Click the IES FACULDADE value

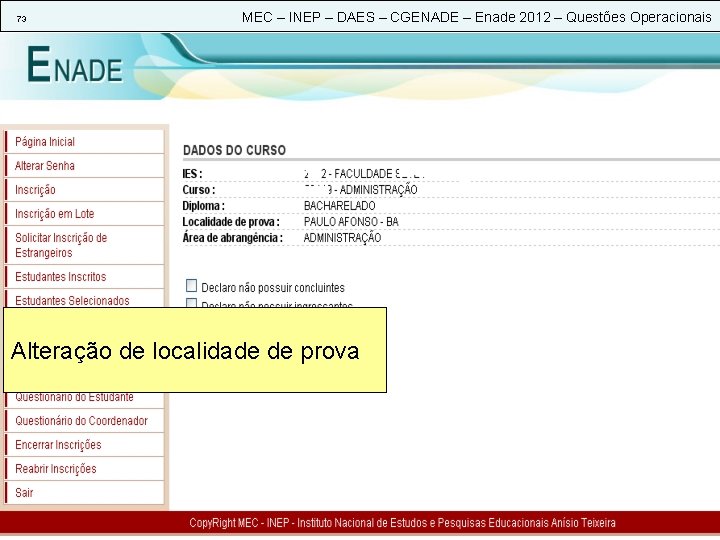[x=364, y=174]
